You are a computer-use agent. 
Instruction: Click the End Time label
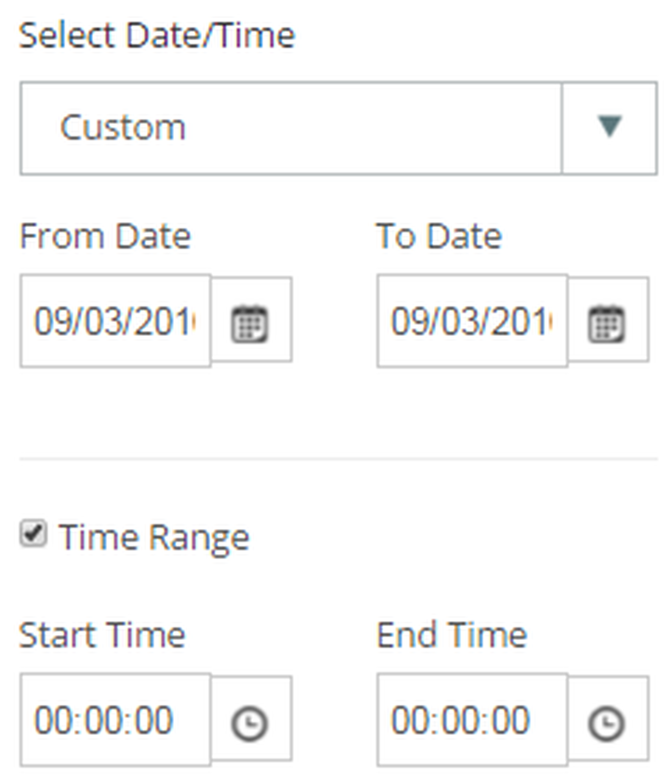(452, 636)
